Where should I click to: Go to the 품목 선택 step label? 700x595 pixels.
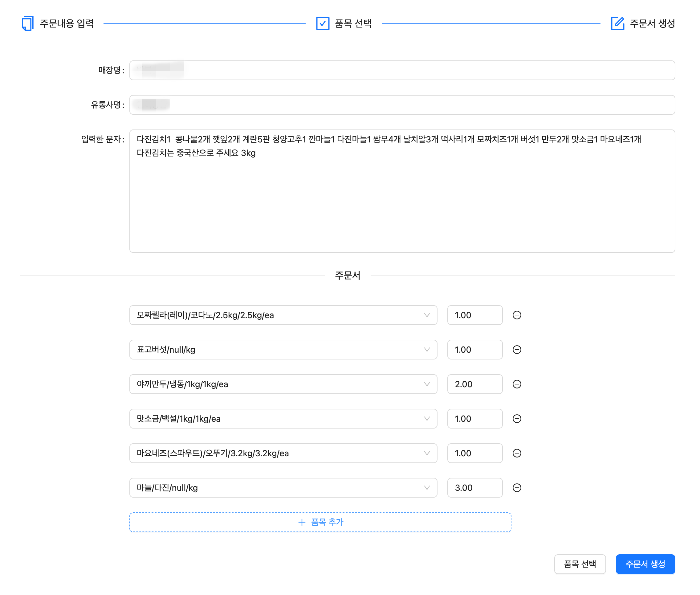(x=353, y=23)
